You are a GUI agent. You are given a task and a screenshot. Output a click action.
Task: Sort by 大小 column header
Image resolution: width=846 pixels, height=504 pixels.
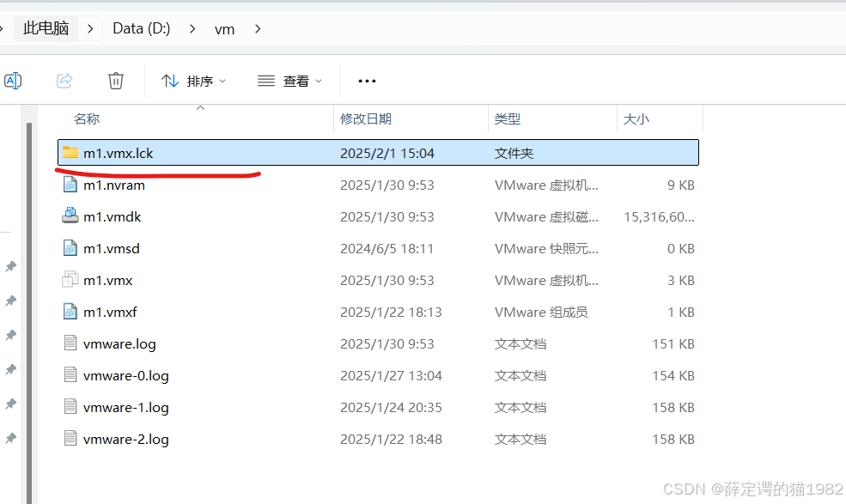pos(636,118)
